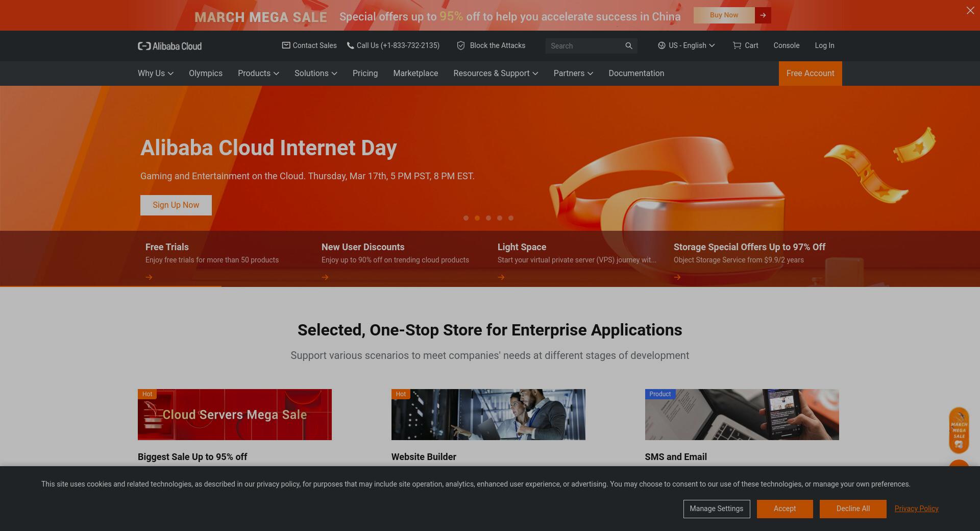Image resolution: width=980 pixels, height=531 pixels.
Task: Click the arrow under Free Trials
Action: pos(149,277)
